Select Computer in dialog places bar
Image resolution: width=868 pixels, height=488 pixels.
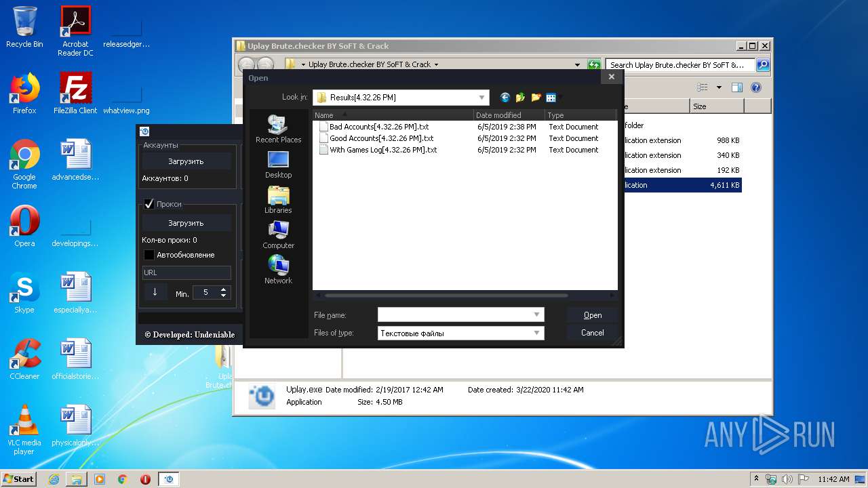tap(278, 235)
